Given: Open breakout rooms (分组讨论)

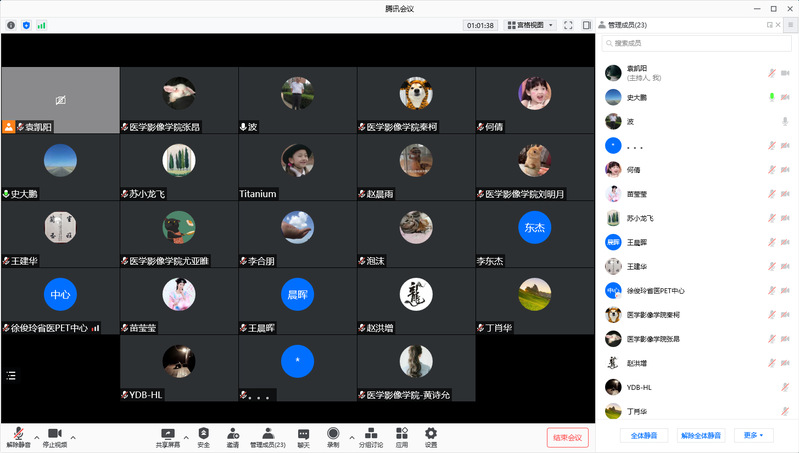Looking at the screenshot, I should 371,436.
